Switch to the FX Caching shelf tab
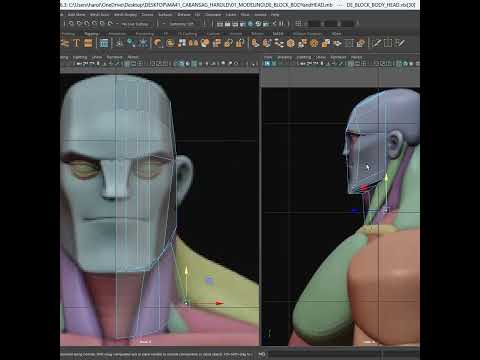The image size is (480, 360). click(x=187, y=34)
